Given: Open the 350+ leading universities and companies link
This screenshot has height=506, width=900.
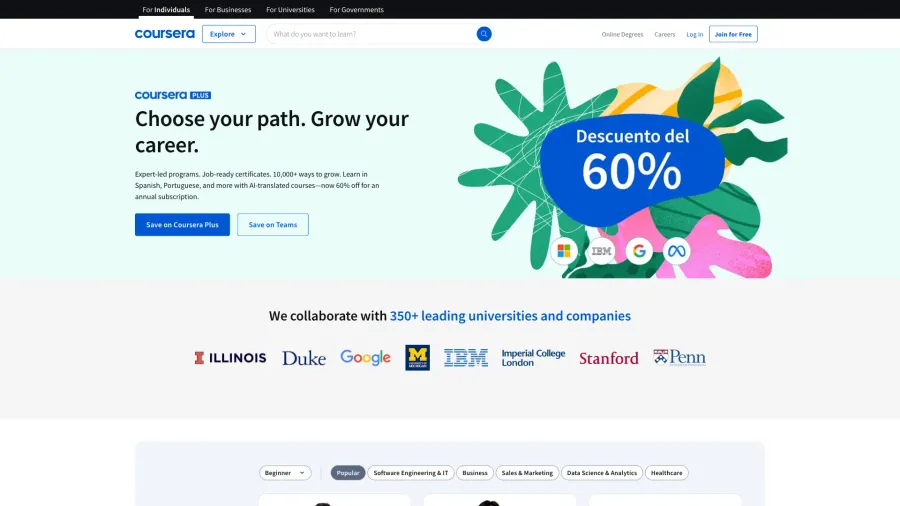Looking at the screenshot, I should (x=510, y=316).
